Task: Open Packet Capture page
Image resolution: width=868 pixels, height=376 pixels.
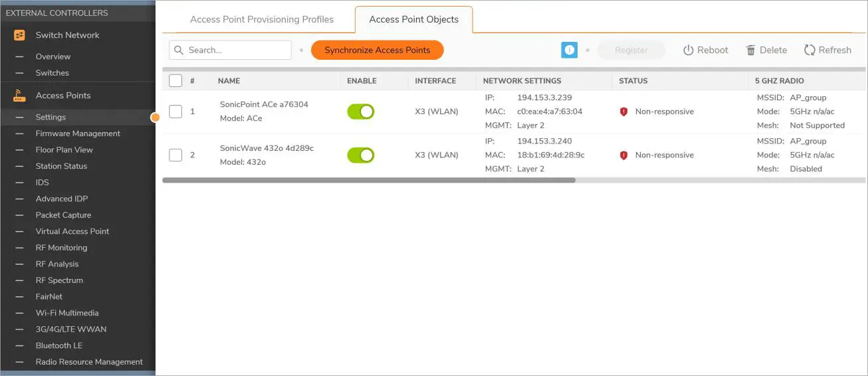Action: tap(63, 215)
